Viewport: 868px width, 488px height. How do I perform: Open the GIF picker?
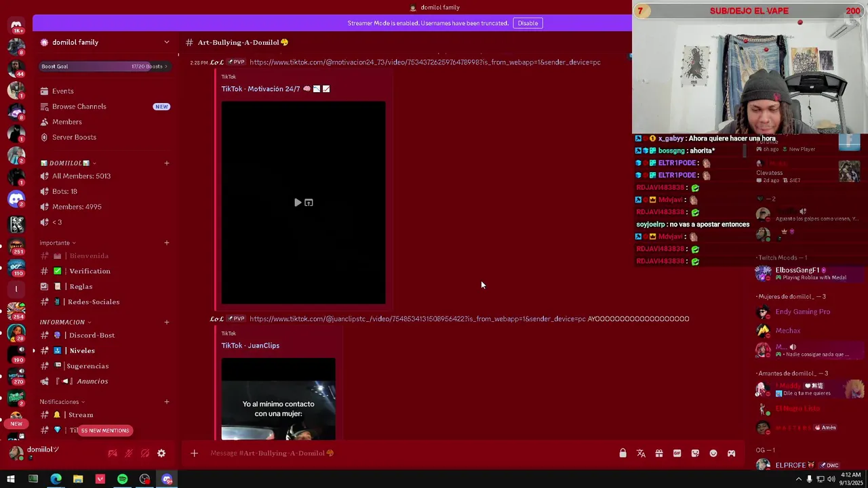[x=677, y=453]
